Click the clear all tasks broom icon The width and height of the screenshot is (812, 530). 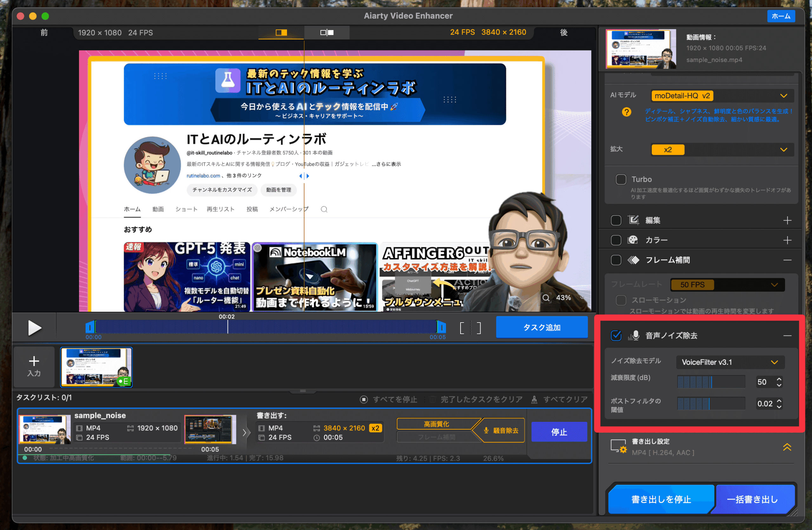click(534, 399)
